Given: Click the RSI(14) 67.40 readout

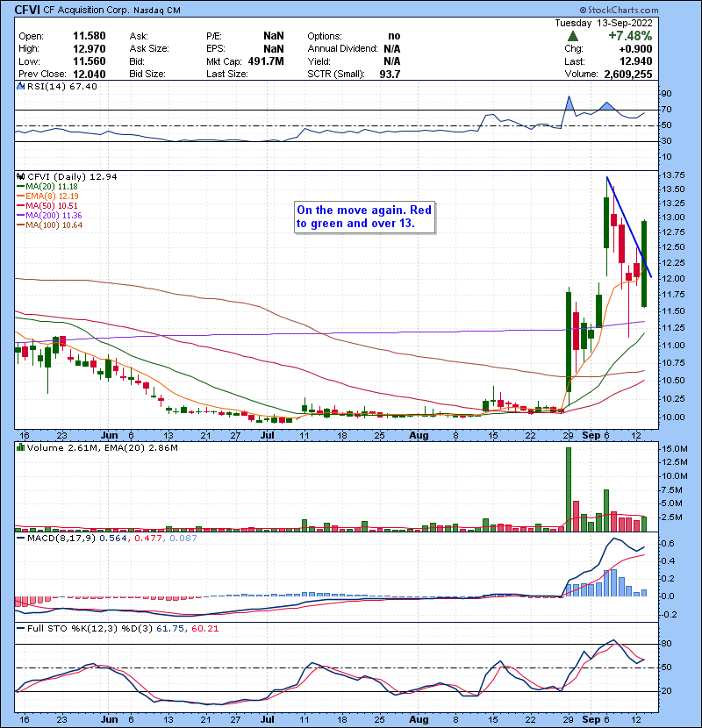Looking at the screenshot, I should (61, 86).
